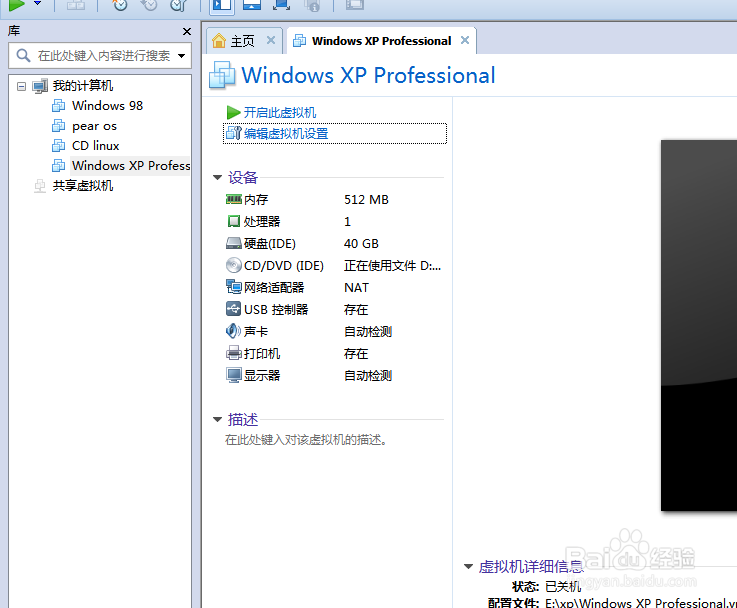Screen dimensions: 737x608
Task: Click the NAT network value
Action: coord(356,288)
